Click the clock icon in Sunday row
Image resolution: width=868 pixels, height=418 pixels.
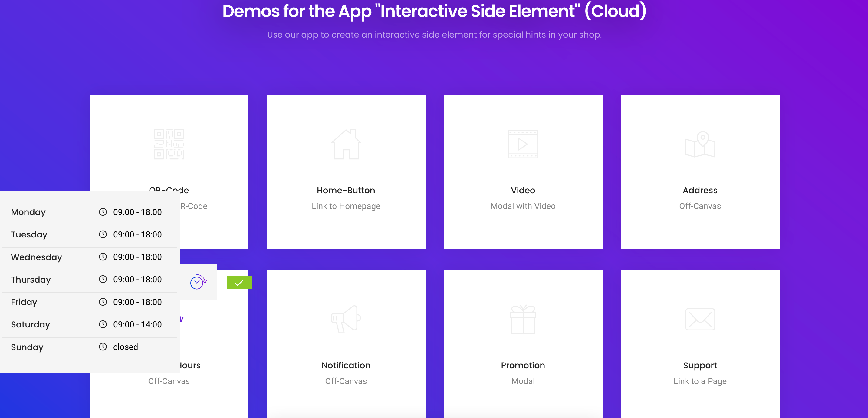[103, 347]
